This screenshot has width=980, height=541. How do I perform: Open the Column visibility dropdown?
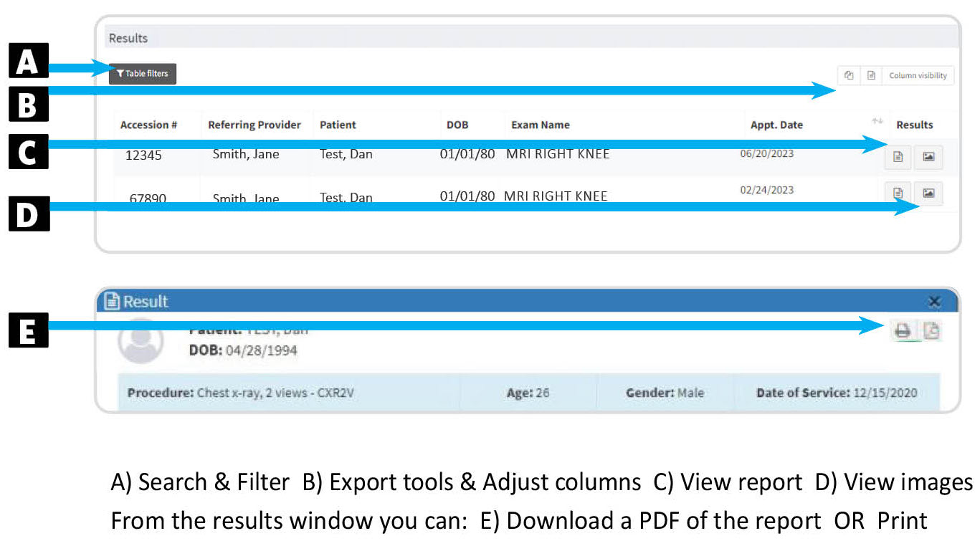point(918,75)
